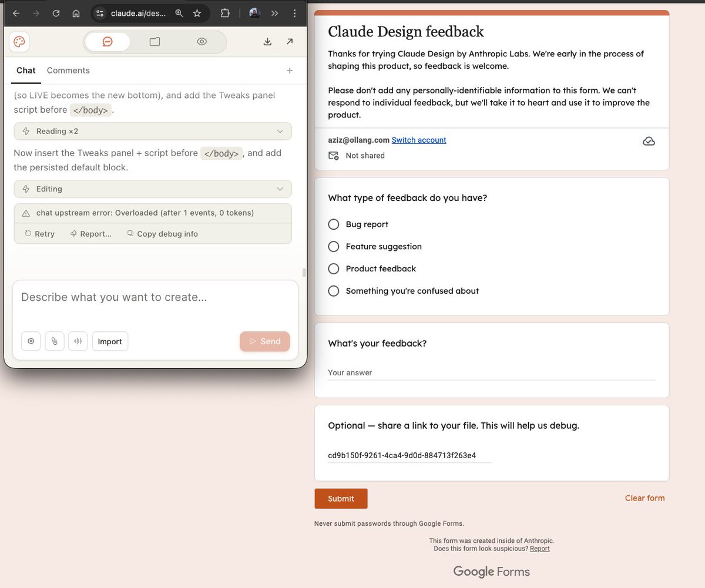Viewport: 705px width, 588px height.
Task: Open Report… for the chat error
Action: pos(90,234)
